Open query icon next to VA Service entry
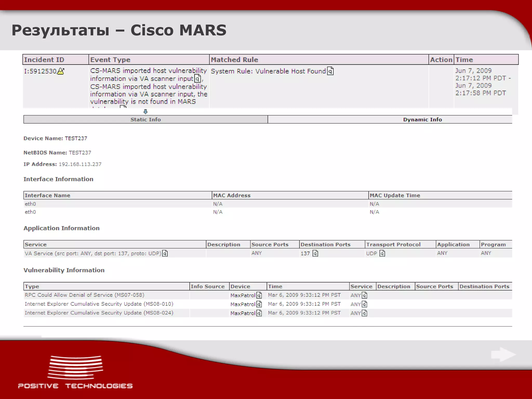This screenshot has height=399, width=532. point(165,253)
